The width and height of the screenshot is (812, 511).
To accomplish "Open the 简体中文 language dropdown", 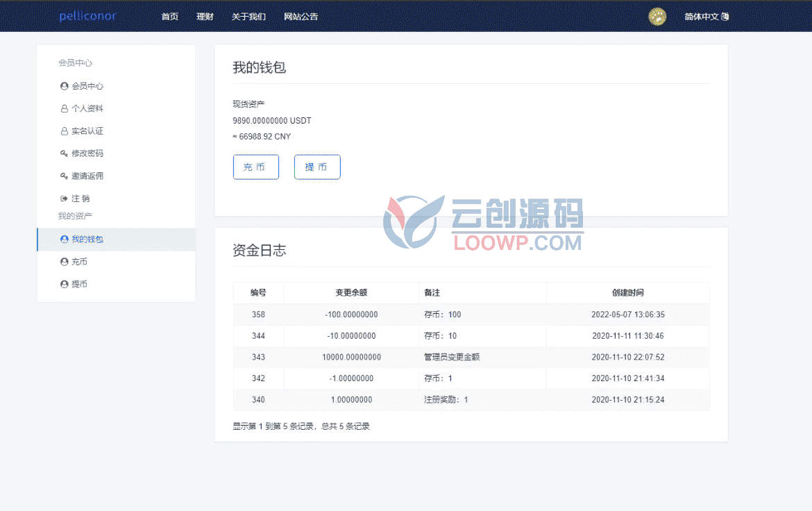I will tap(707, 17).
